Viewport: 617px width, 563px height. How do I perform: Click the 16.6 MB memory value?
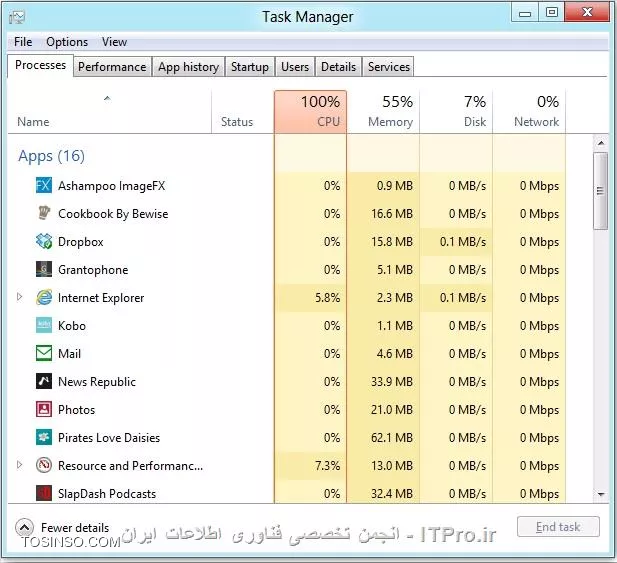392,214
